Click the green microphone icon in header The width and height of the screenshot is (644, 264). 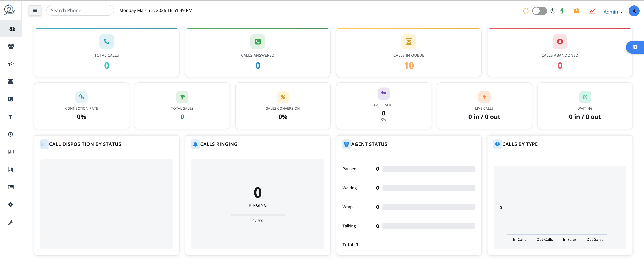[562, 11]
